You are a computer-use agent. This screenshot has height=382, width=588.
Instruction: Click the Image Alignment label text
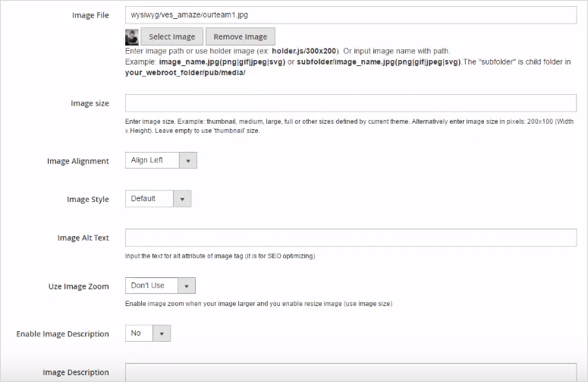coord(78,161)
